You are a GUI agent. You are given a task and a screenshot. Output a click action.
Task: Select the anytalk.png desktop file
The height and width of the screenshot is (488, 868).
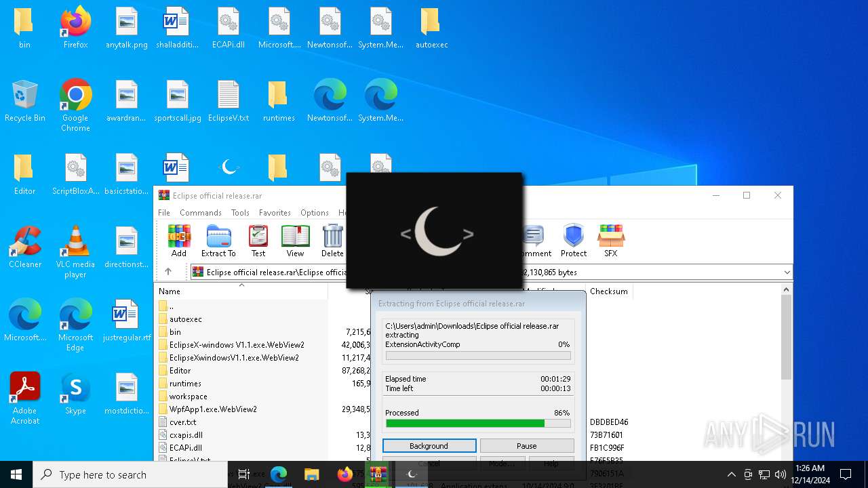pos(127,28)
